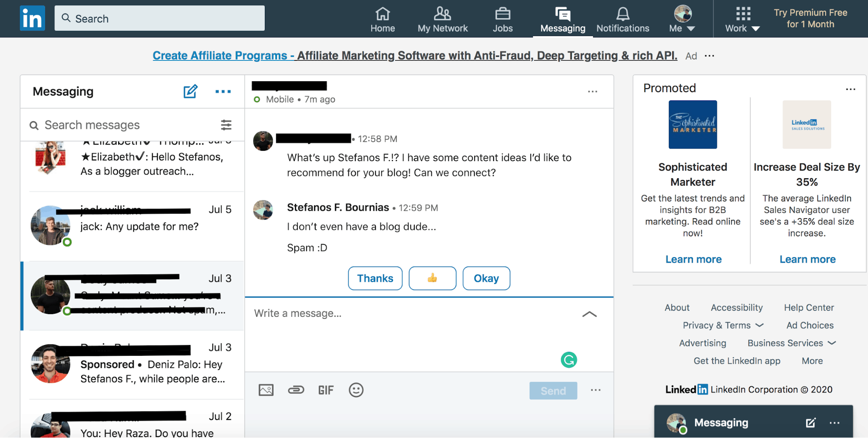Screen dimensions: 868x438
Task: Send the thumbs-up quick reply
Action: click(x=432, y=278)
